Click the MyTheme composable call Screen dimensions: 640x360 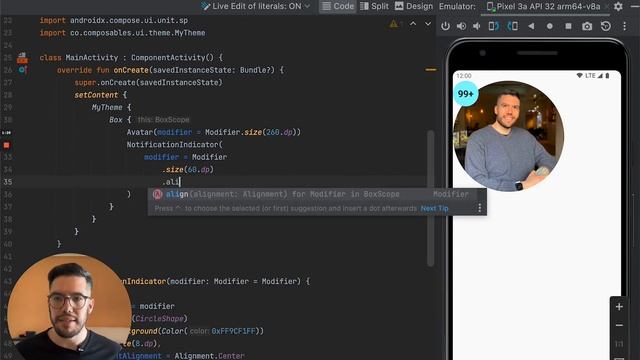point(107,107)
